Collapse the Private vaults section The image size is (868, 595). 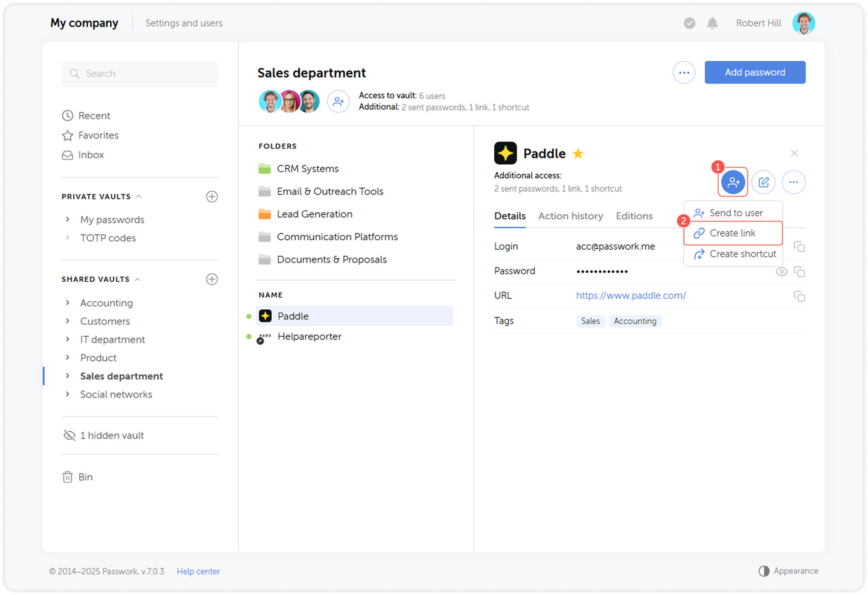pos(140,196)
